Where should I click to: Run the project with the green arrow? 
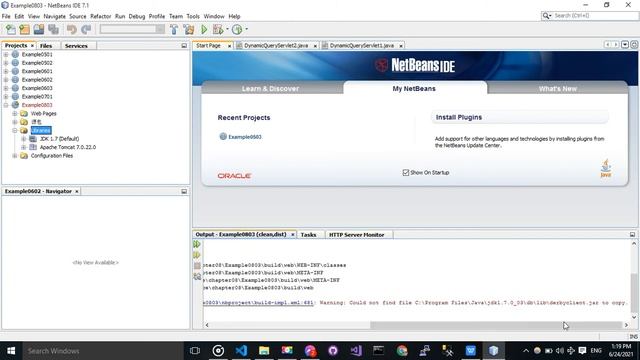click(x=204, y=29)
